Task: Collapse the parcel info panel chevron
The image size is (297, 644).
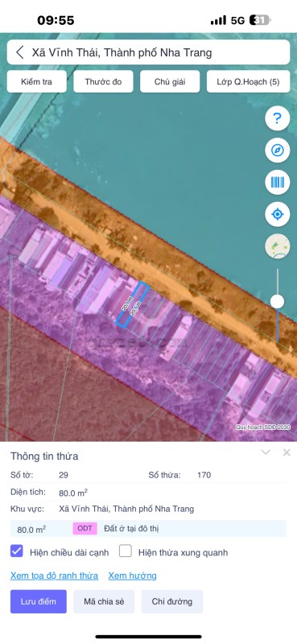Action: click(266, 452)
